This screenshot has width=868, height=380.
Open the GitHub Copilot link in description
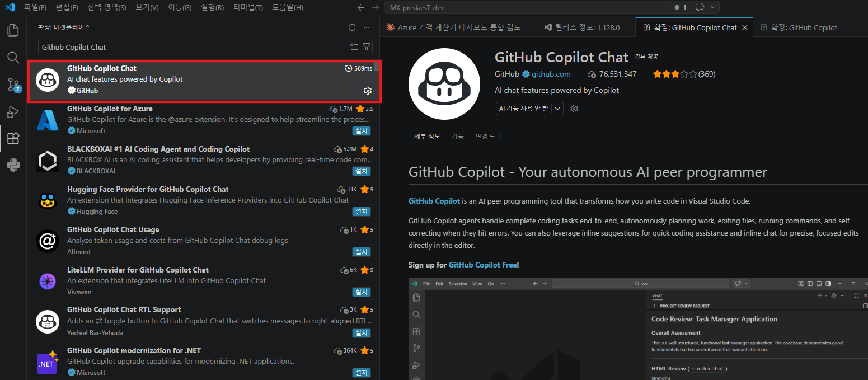coord(434,201)
